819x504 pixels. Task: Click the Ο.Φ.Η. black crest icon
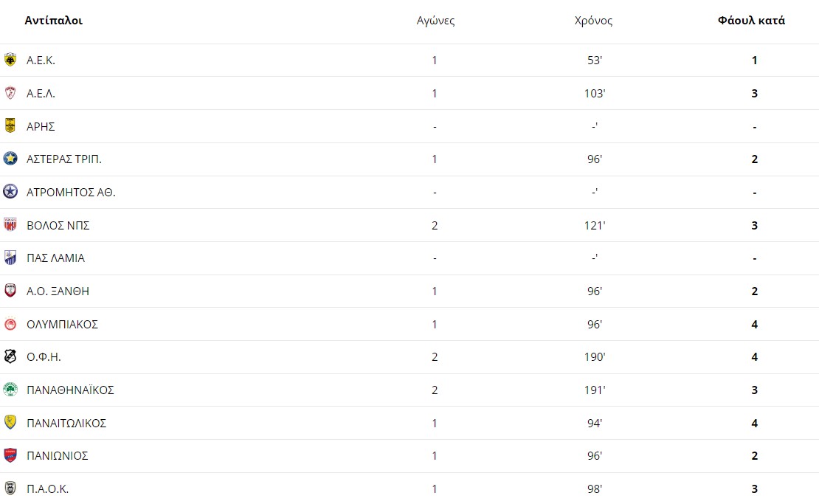pyautogui.click(x=10, y=356)
